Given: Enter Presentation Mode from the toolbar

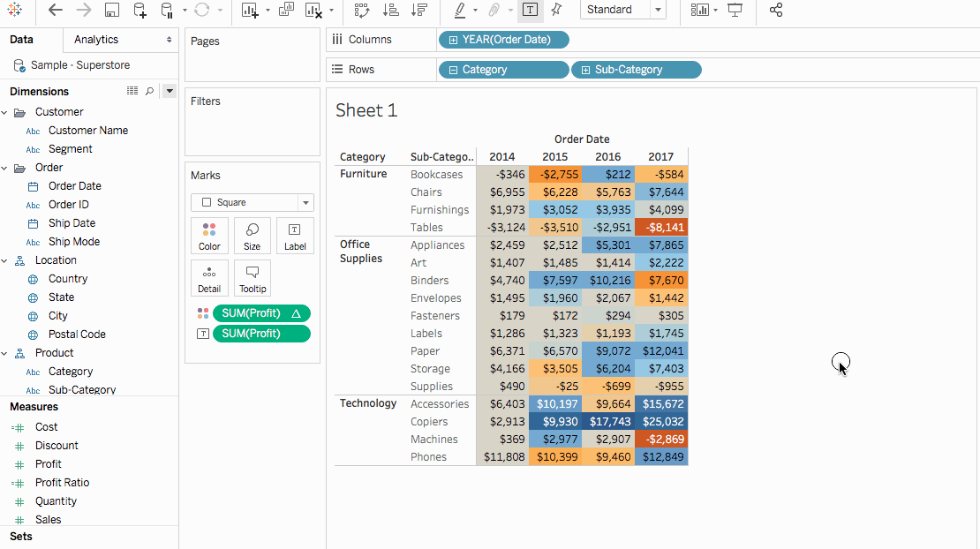Looking at the screenshot, I should pos(735,11).
